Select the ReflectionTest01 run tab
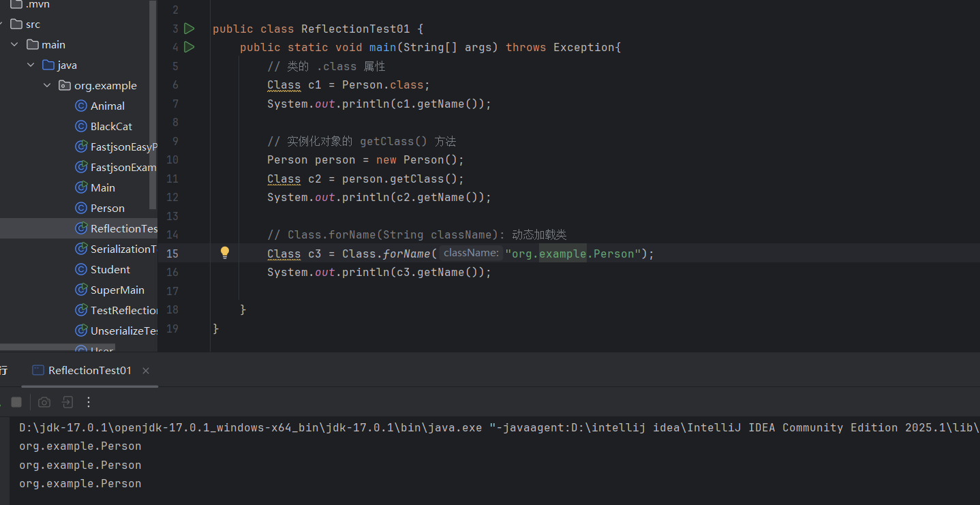This screenshot has height=505, width=980. pyautogui.click(x=89, y=371)
